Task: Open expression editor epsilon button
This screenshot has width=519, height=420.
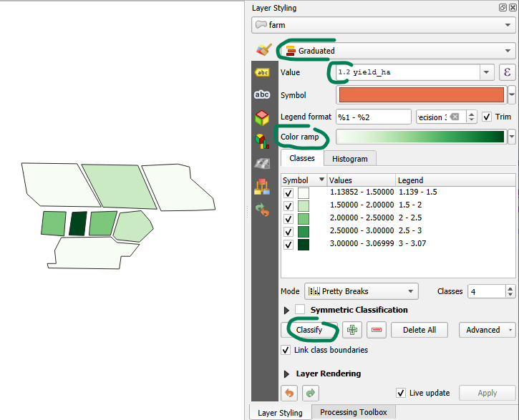Action: pos(507,72)
